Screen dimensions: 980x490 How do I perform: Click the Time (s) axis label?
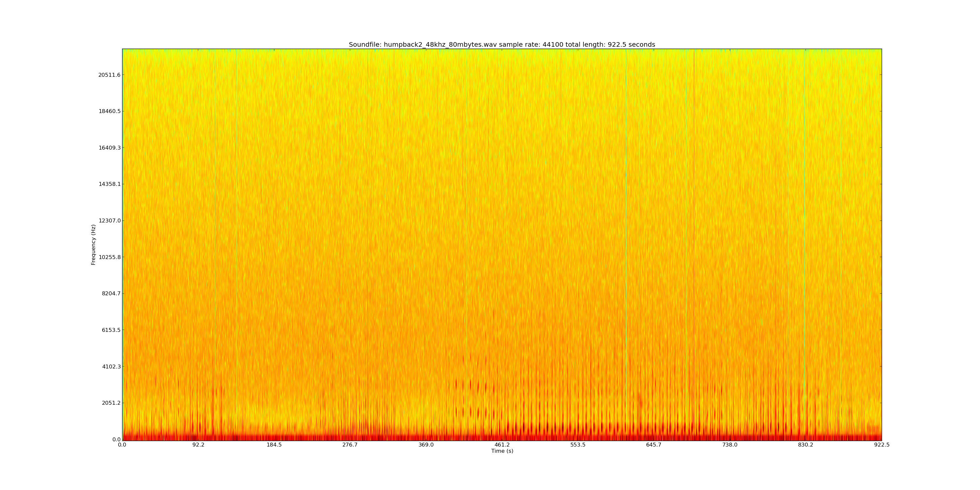502,451
